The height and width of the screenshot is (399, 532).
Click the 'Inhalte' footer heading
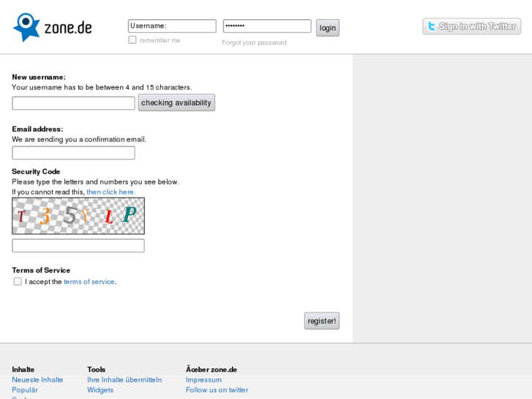[x=23, y=370]
